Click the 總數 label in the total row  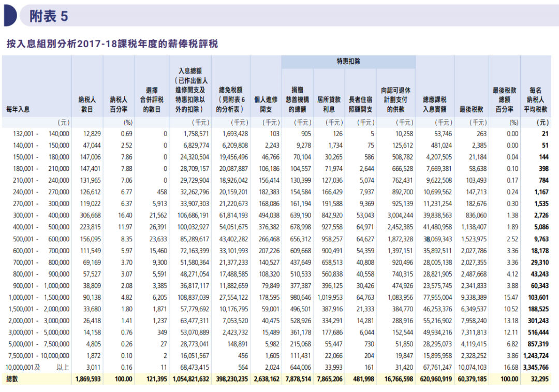tap(13, 379)
